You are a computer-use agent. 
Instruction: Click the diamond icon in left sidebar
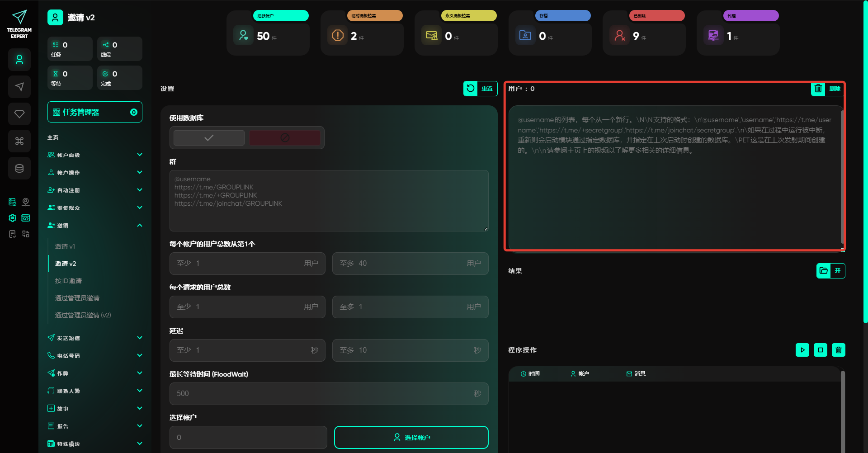pyautogui.click(x=19, y=114)
